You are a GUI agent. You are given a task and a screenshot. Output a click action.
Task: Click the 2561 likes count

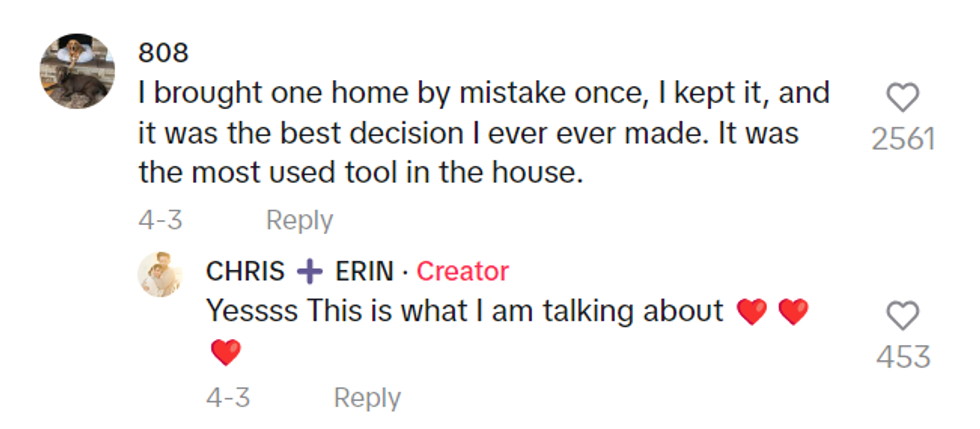click(902, 139)
